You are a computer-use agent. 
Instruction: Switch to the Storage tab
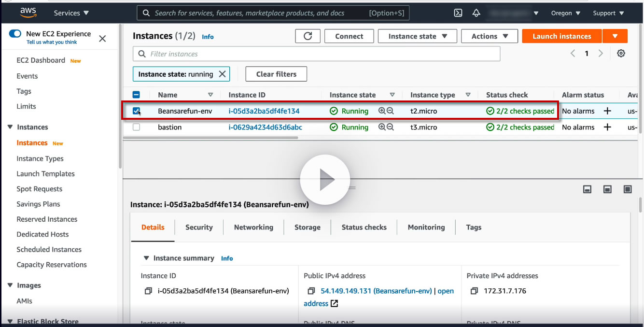pyautogui.click(x=308, y=227)
